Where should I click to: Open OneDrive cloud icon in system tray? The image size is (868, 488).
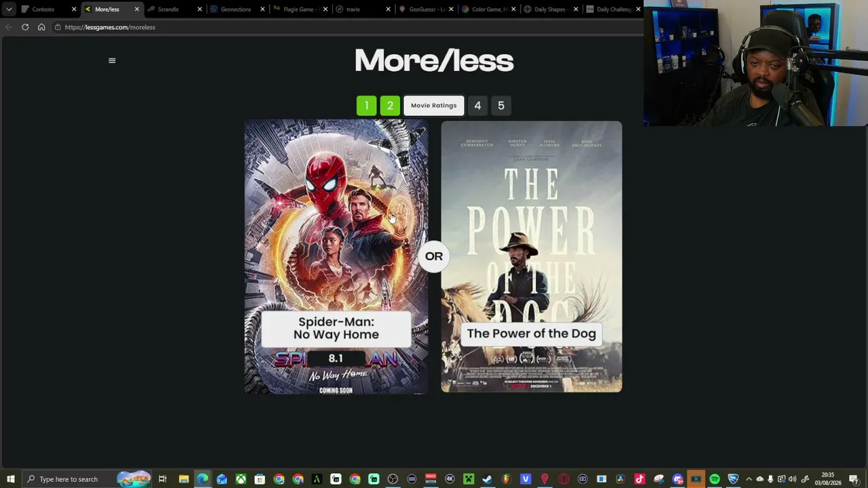(759, 479)
